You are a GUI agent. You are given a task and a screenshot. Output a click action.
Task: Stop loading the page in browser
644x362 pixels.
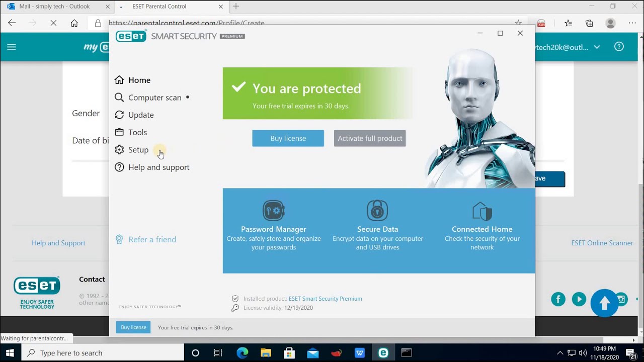click(53, 23)
